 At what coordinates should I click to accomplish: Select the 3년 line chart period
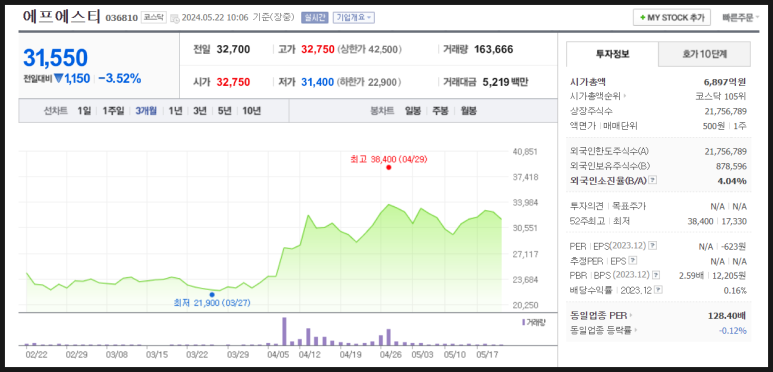coord(200,111)
